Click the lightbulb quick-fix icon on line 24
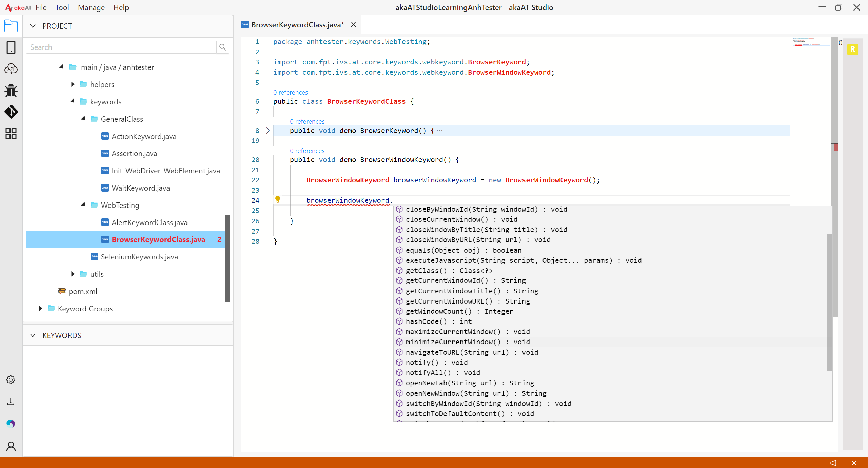 (278, 199)
